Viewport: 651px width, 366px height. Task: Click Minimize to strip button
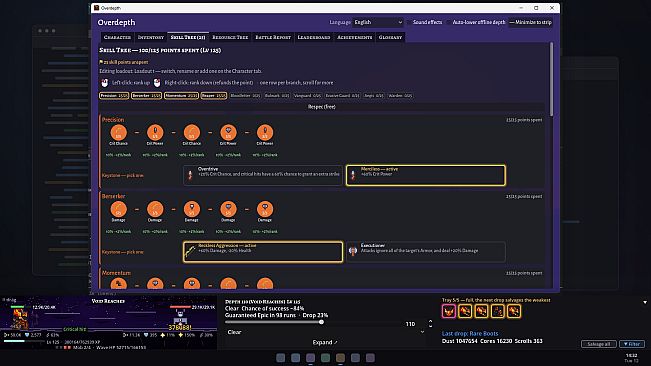tap(530, 22)
